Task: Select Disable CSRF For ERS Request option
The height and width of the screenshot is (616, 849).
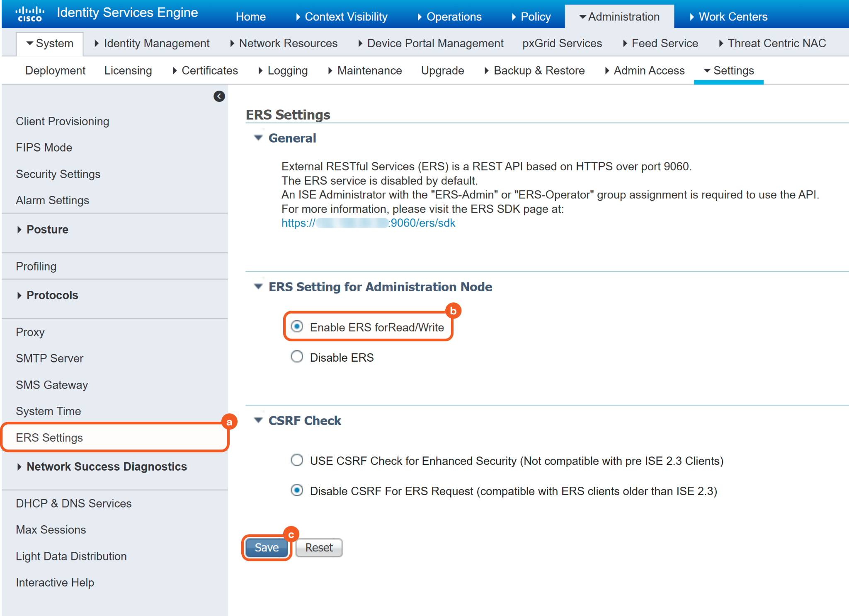Action: pyautogui.click(x=297, y=490)
